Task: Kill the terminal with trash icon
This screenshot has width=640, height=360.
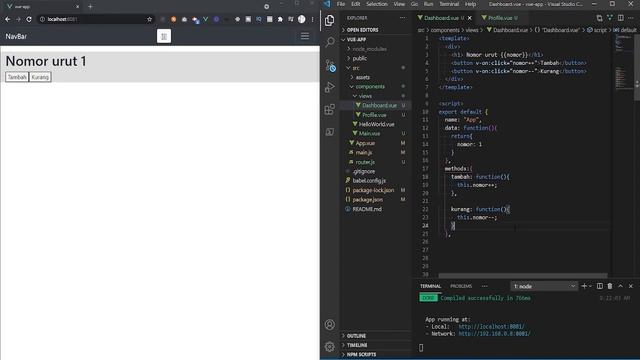Action: click(610, 286)
